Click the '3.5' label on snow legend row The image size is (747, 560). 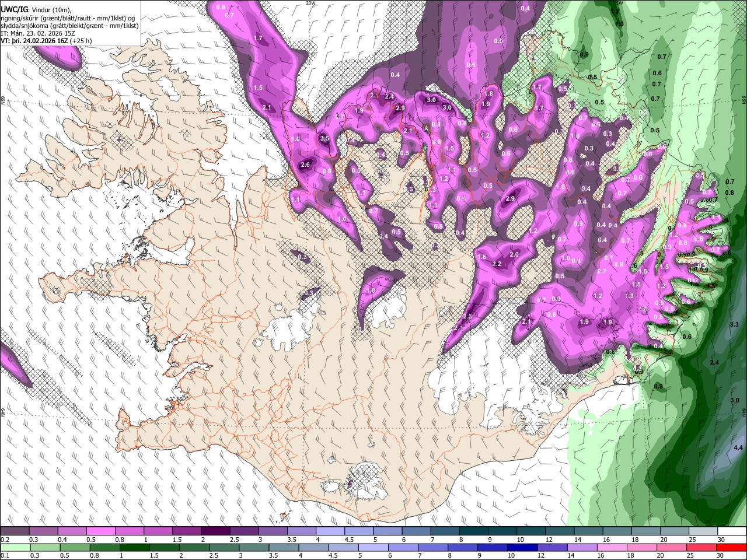pyautogui.click(x=291, y=540)
